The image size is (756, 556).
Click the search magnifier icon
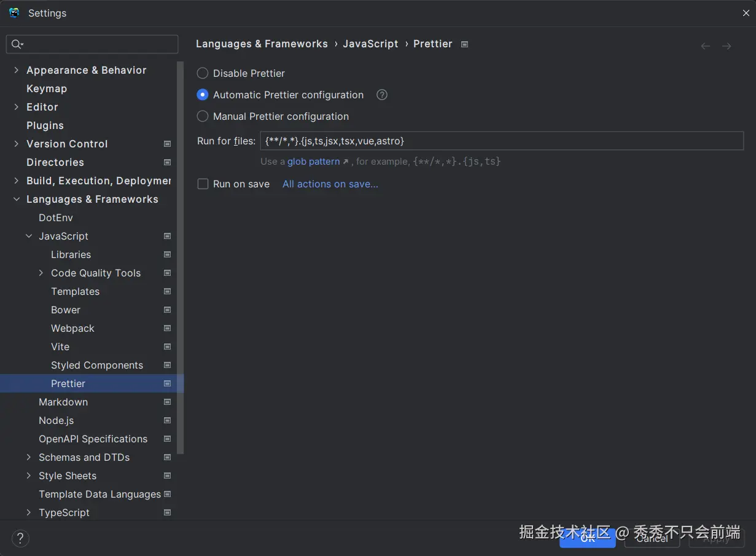pos(17,44)
